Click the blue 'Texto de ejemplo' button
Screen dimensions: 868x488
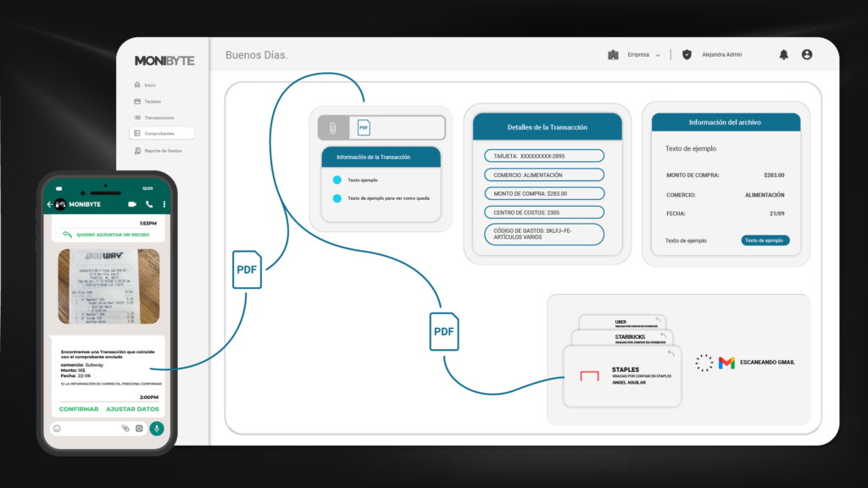(765, 241)
